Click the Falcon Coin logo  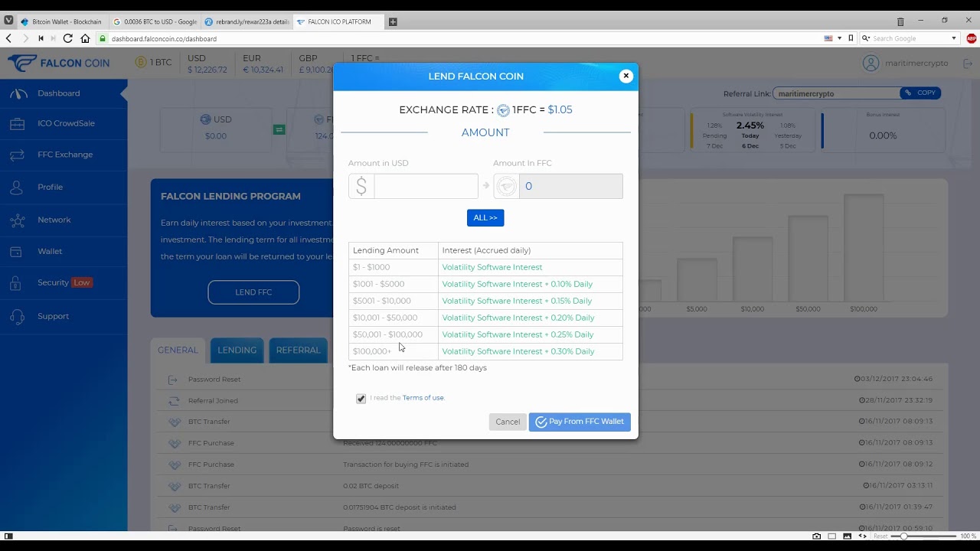[59, 63]
